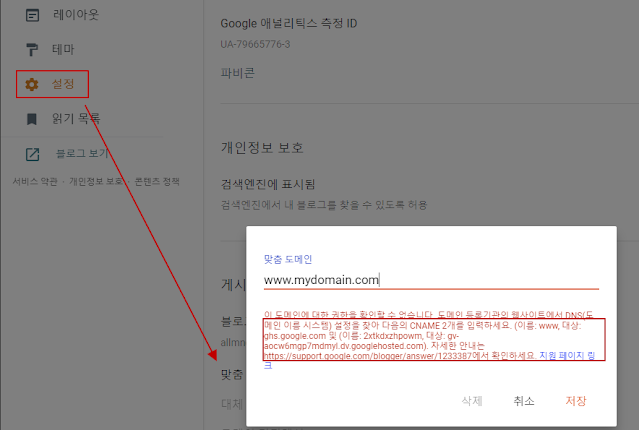Image resolution: width=639 pixels, height=430 pixels.
Task: Open the 테마 sidebar menu item
Action: pos(63,49)
